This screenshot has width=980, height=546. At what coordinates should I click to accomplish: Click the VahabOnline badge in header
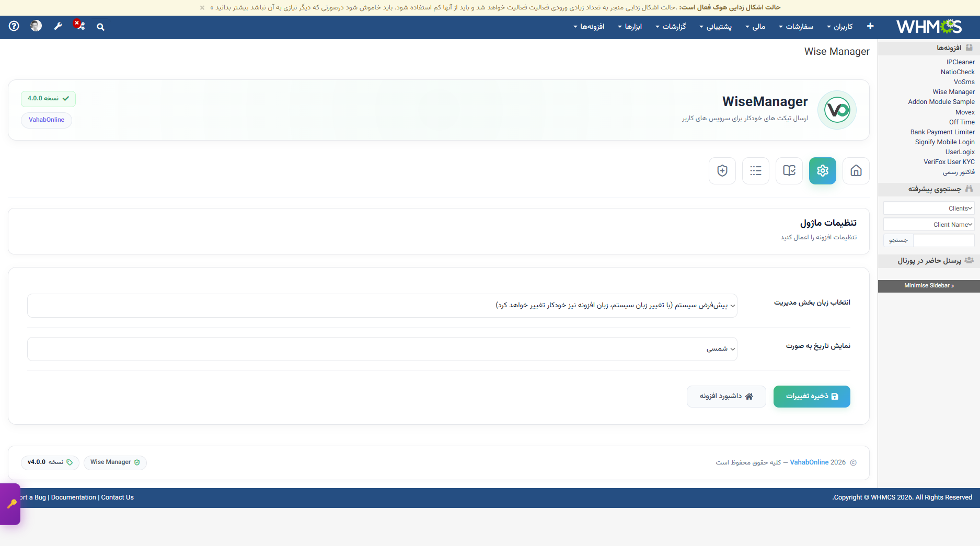(x=47, y=120)
